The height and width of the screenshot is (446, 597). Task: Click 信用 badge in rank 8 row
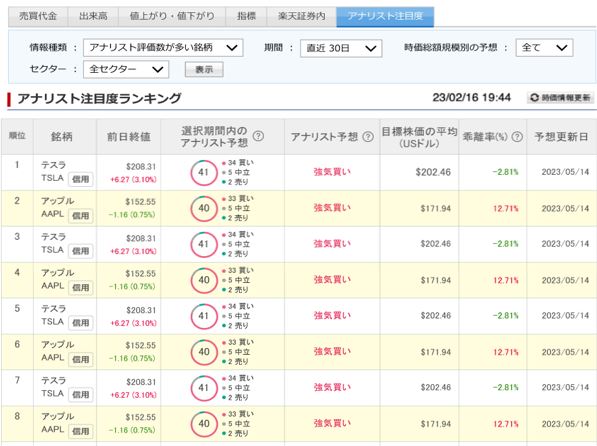tap(81, 431)
